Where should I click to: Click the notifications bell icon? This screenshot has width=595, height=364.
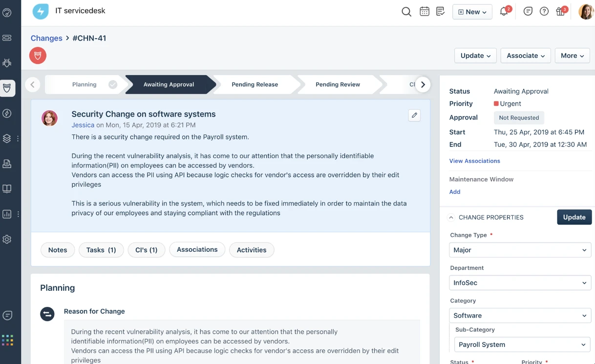[504, 12]
